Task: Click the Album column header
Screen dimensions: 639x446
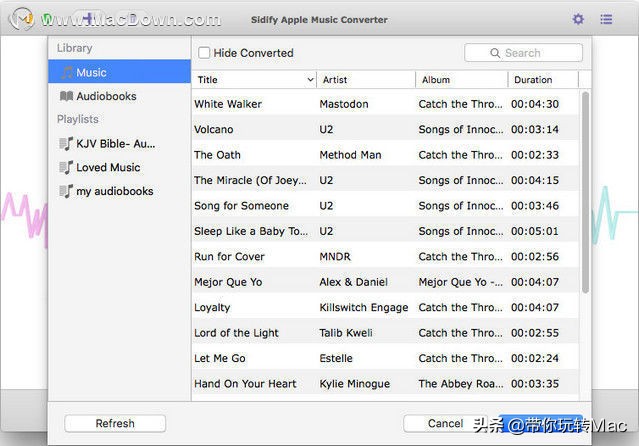Action: (460, 80)
